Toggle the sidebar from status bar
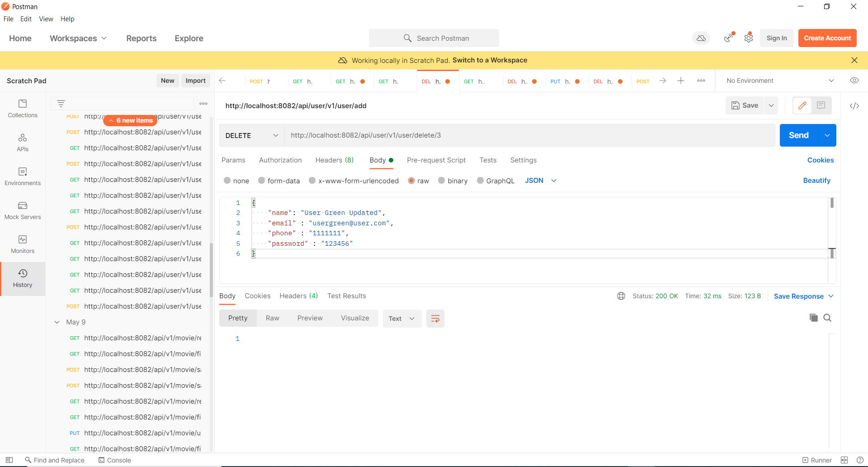The width and height of the screenshot is (868, 467). tap(9, 460)
